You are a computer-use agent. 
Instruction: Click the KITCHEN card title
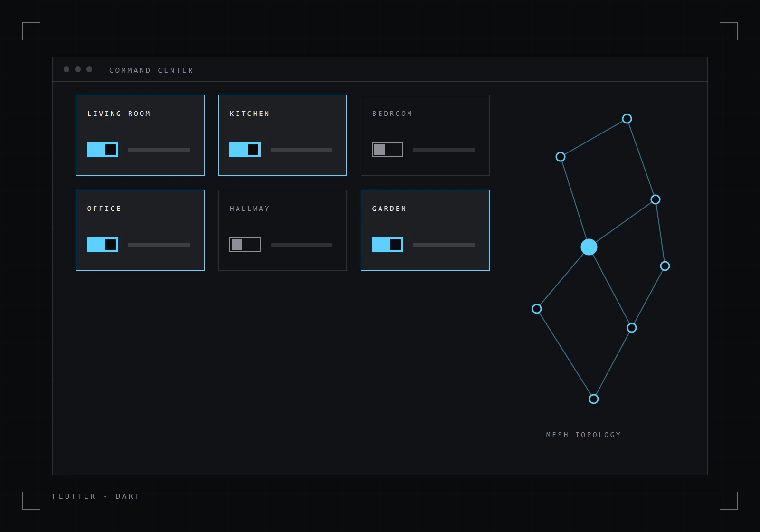250,114
